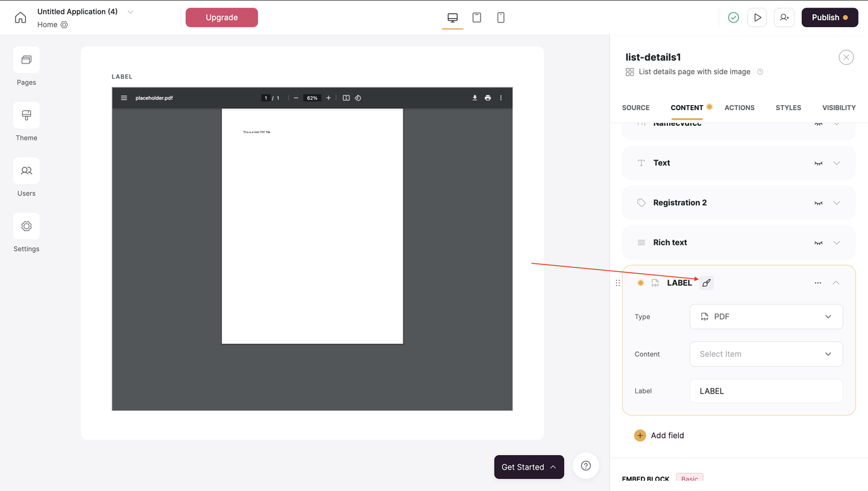Open the Users section in the sidebar
The height and width of the screenshot is (491, 868).
(26, 177)
